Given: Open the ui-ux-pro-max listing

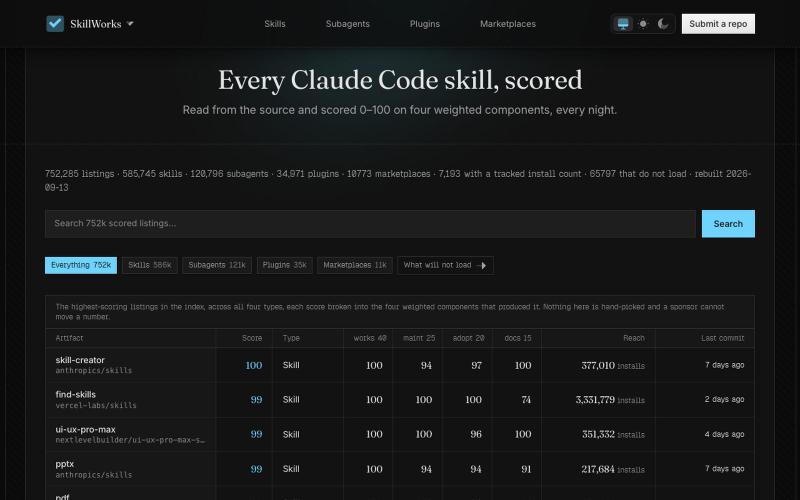Looking at the screenshot, I should 85,429.
